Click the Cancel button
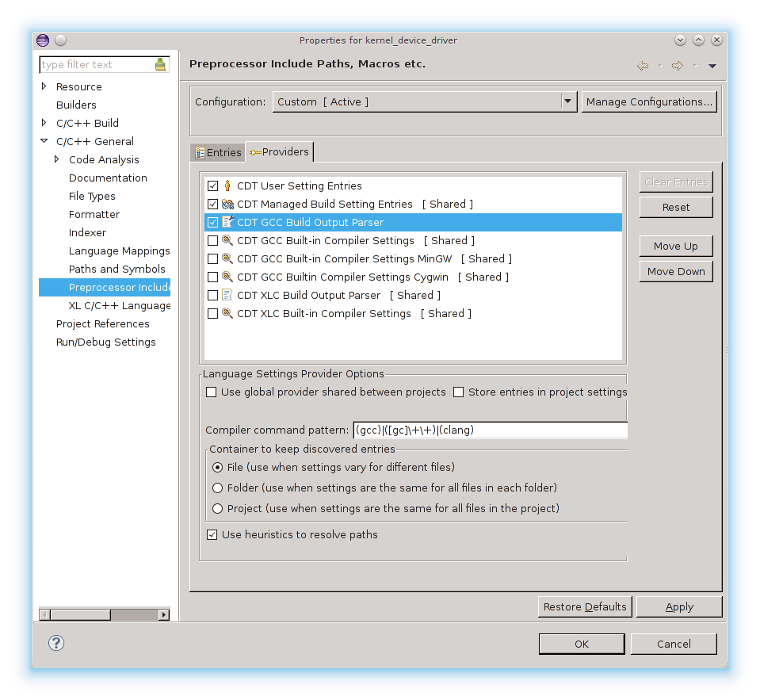This screenshot has width=760, height=700. pyautogui.click(x=674, y=644)
